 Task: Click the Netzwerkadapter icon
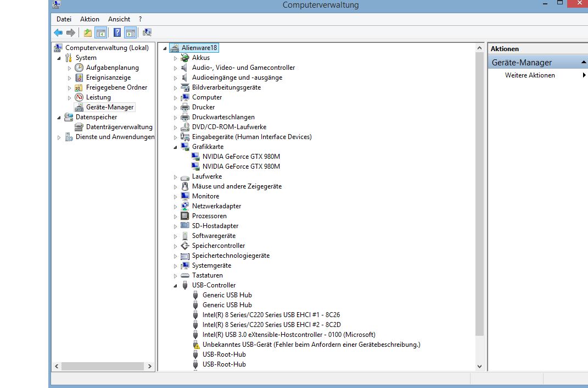pyautogui.click(x=185, y=206)
